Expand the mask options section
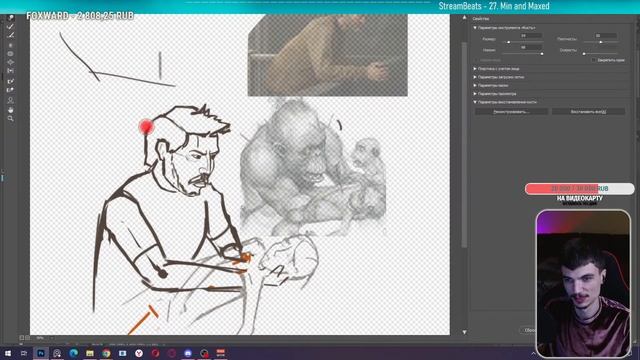 [x=475, y=85]
